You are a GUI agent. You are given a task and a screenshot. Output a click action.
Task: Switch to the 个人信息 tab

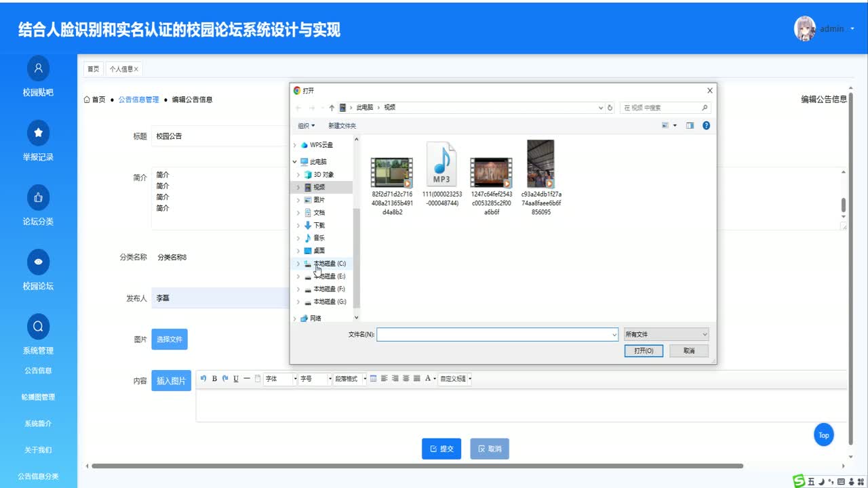(x=123, y=69)
